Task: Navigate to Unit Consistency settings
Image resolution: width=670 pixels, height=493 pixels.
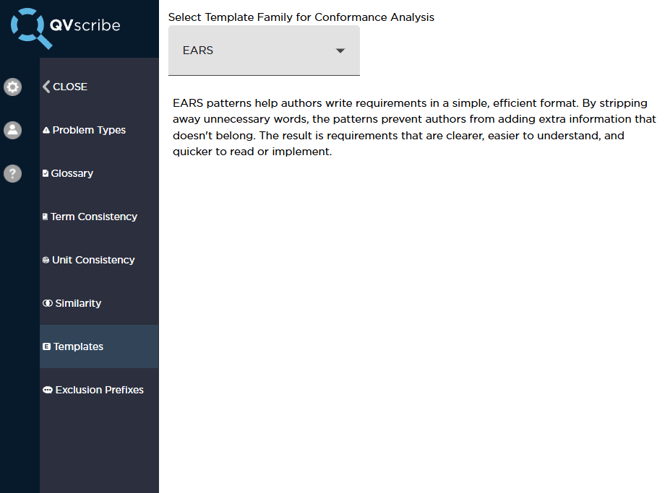Action: (93, 260)
